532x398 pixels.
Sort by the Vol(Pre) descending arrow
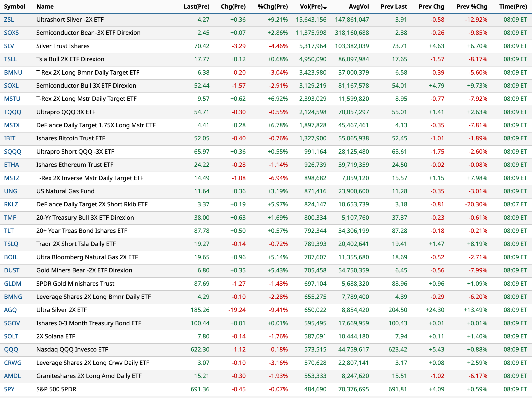(325, 8)
